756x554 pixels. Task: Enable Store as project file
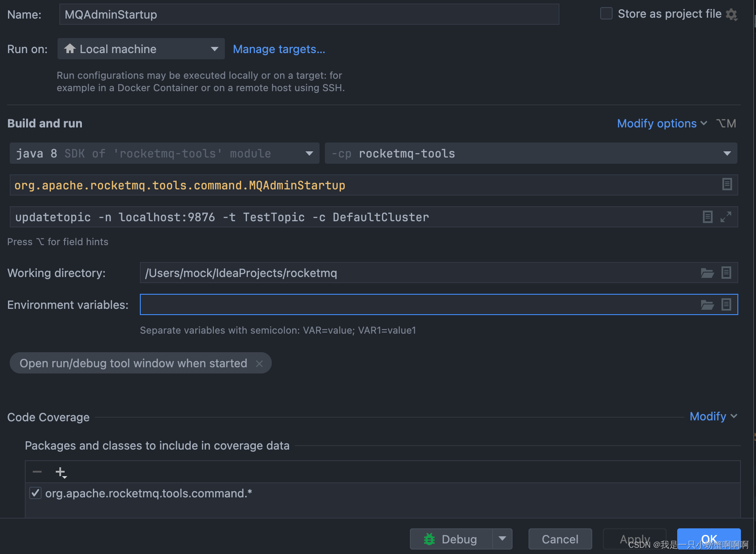[606, 13]
